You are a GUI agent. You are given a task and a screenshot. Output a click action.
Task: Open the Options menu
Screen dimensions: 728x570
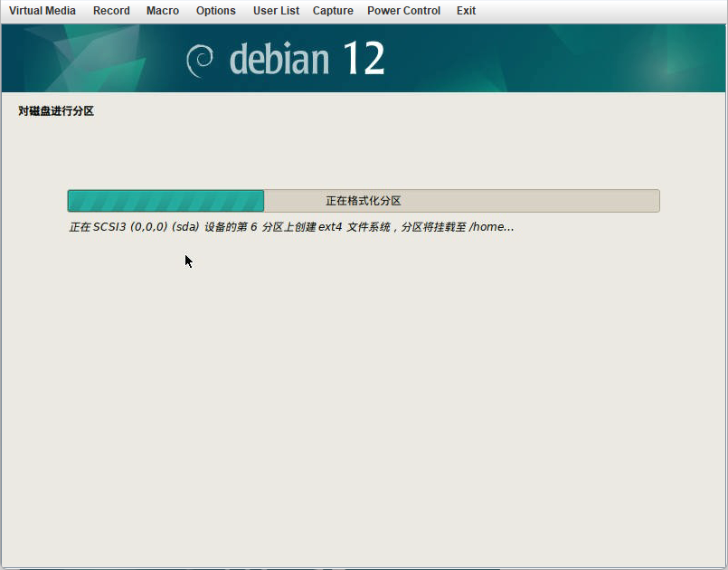pos(215,11)
